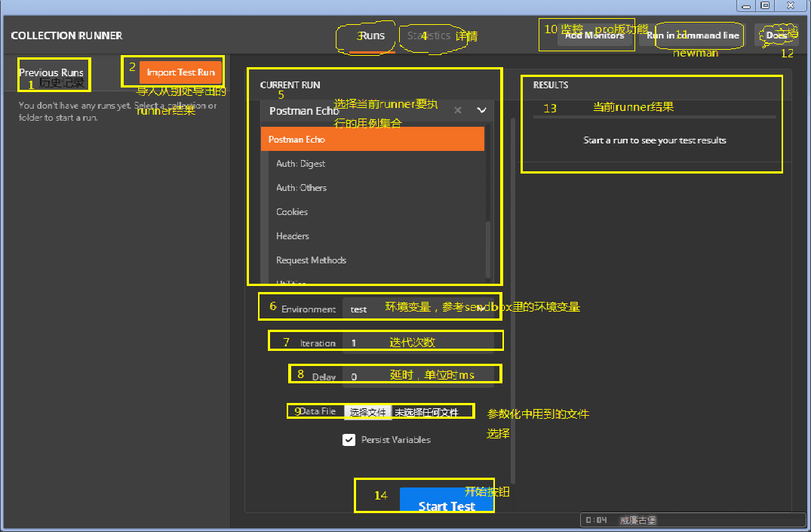Select the Request Methods folder
This screenshot has height=532, width=811.
pyautogui.click(x=376, y=260)
